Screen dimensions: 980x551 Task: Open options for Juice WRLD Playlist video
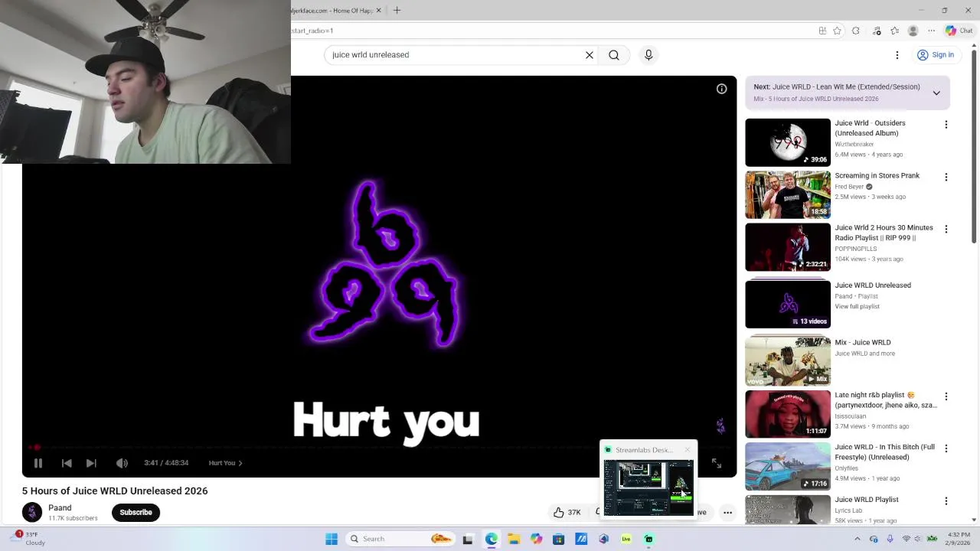pyautogui.click(x=946, y=501)
